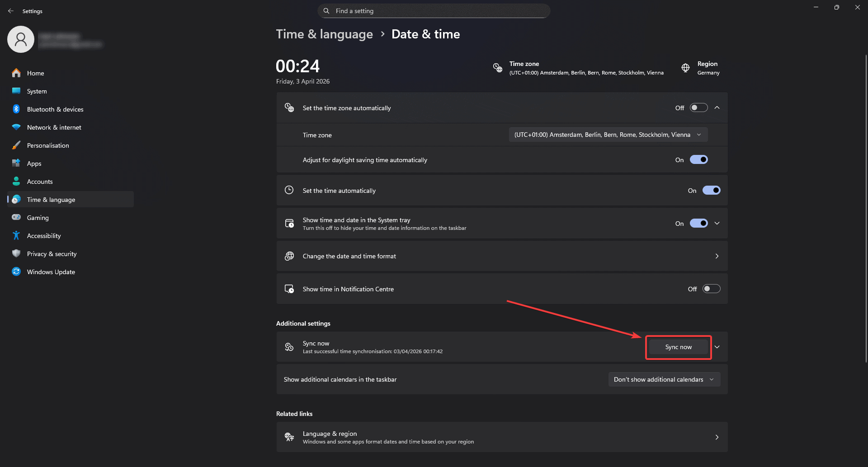
Task: Click the Apps icon in sidebar
Action: (16, 163)
